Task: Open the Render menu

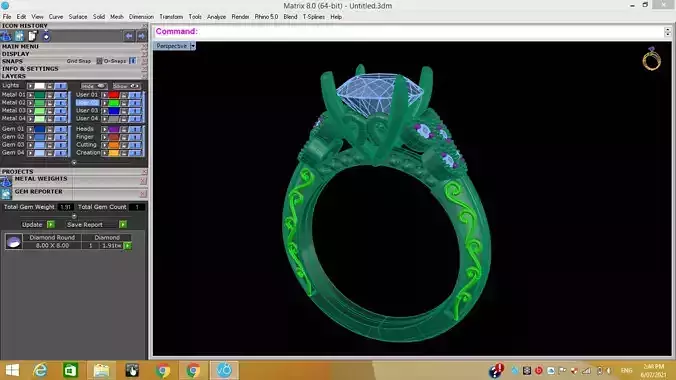Action: pyautogui.click(x=240, y=17)
